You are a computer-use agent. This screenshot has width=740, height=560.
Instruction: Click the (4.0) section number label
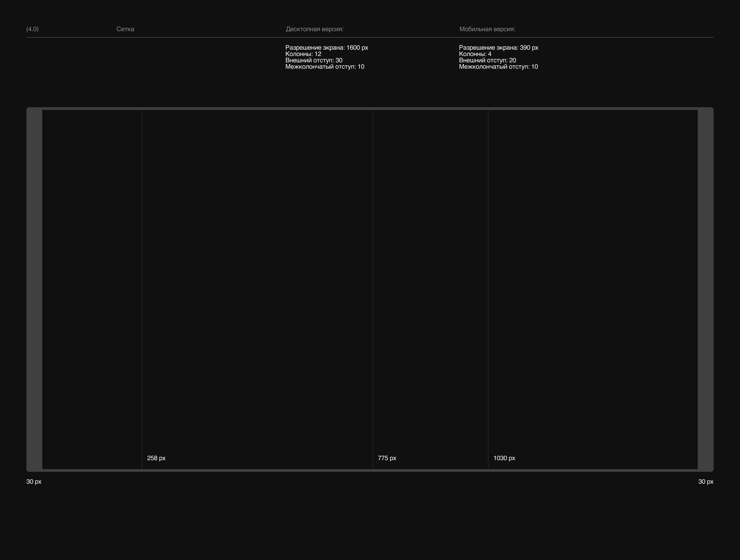click(x=33, y=29)
